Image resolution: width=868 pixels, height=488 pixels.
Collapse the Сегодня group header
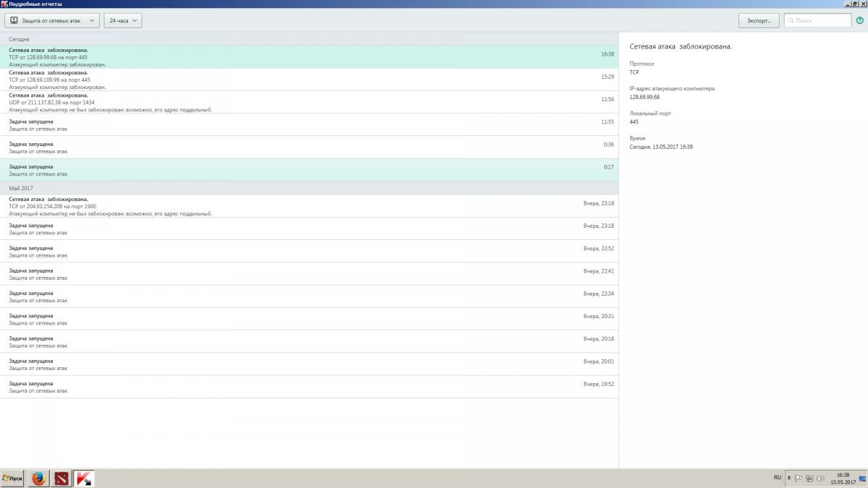click(310, 39)
